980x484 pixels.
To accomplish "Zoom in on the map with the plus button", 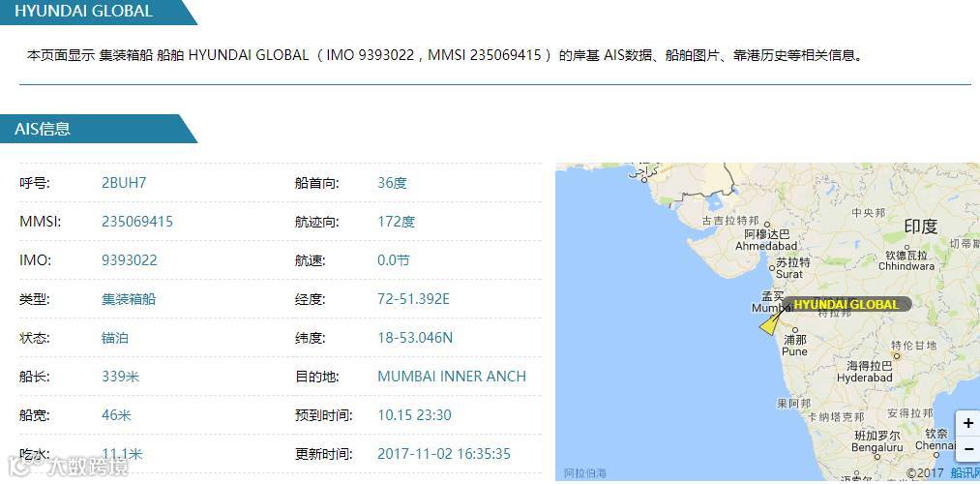I will click(x=968, y=423).
